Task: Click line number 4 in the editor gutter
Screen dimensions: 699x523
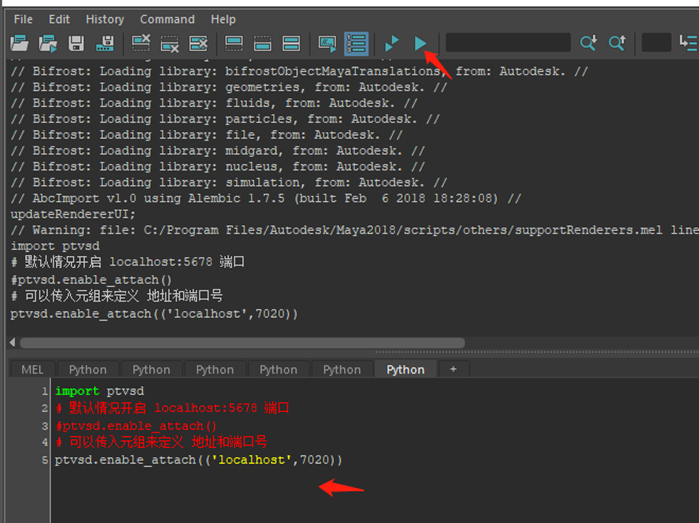Action: point(45,442)
